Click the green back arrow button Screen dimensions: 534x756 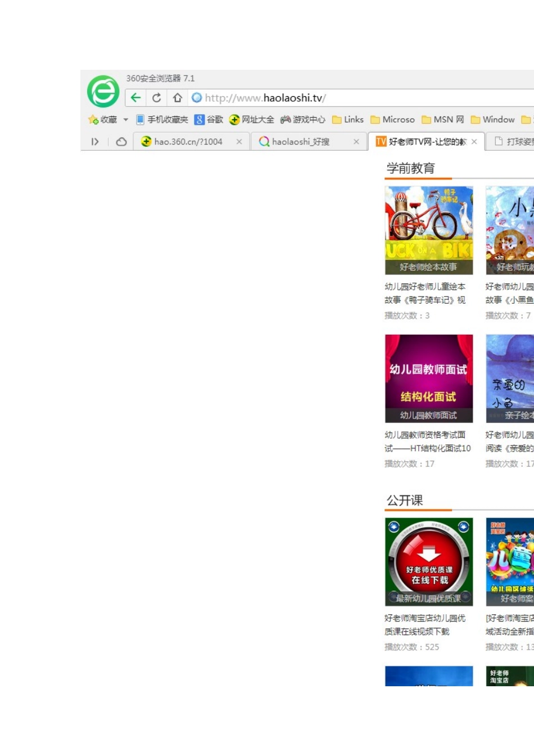[x=135, y=98]
